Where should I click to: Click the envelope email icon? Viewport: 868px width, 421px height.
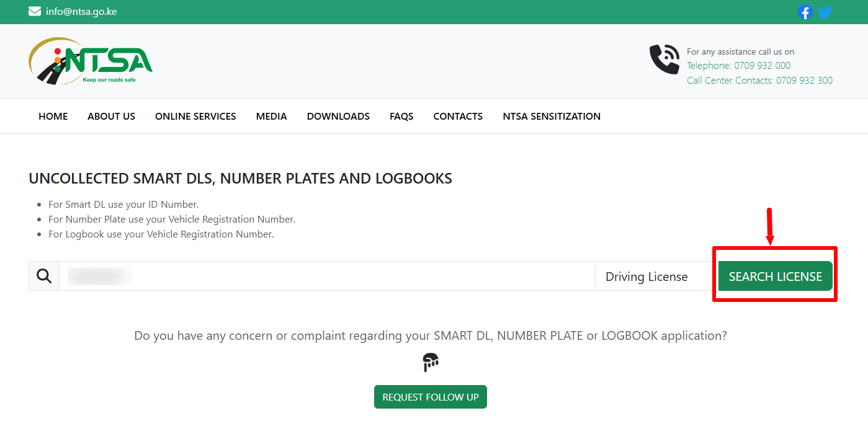click(35, 11)
